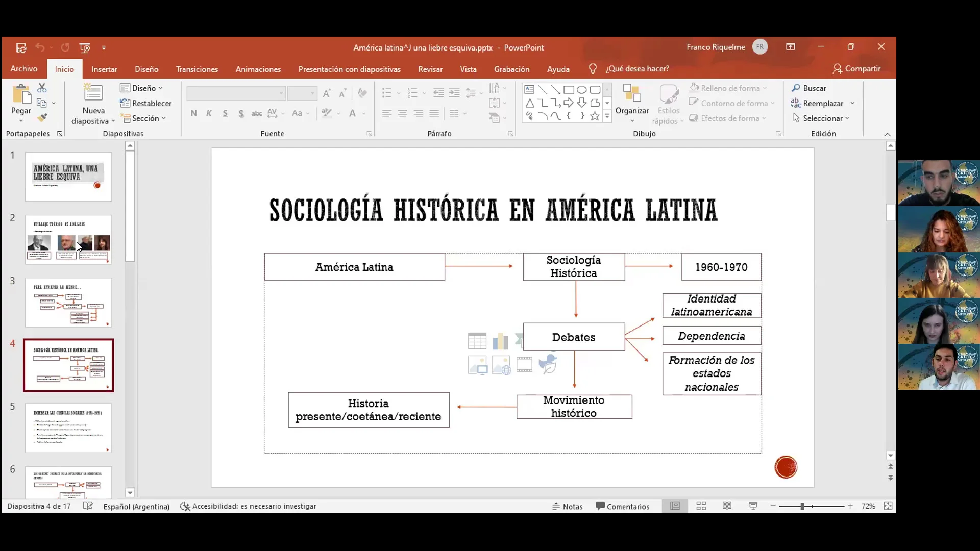Image resolution: width=980 pixels, height=551 pixels.
Task: Switch to the Animaciones tab
Action: tap(258, 69)
